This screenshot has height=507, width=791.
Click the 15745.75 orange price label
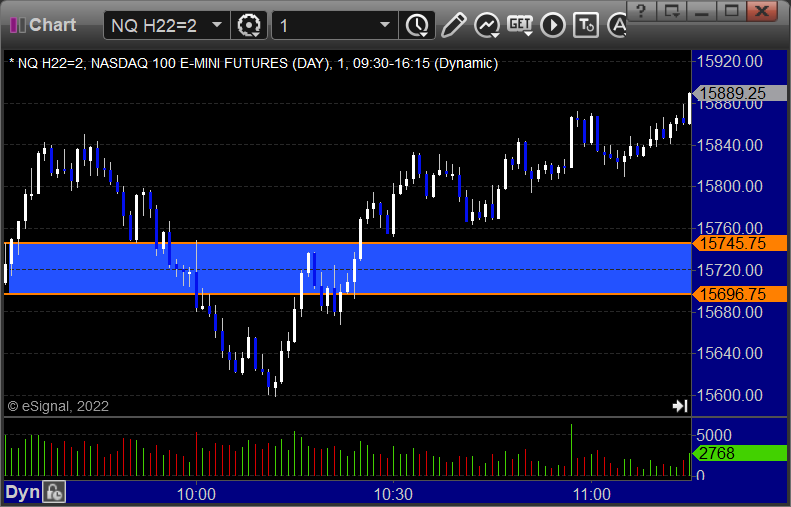(740, 243)
